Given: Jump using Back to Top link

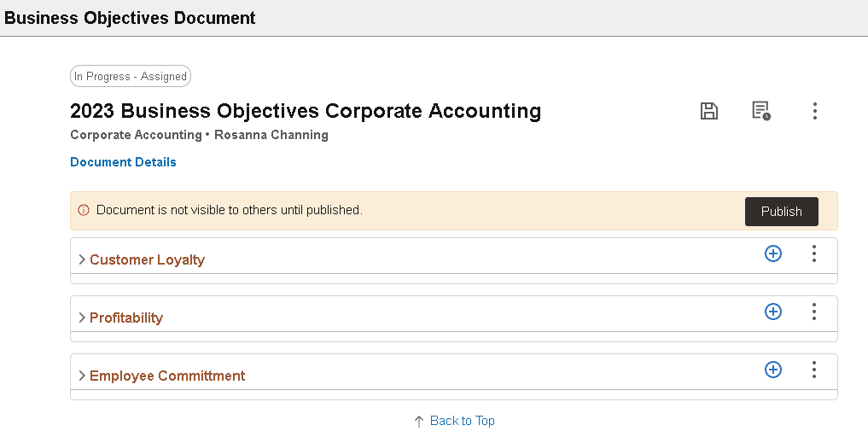Looking at the screenshot, I should 462,421.
